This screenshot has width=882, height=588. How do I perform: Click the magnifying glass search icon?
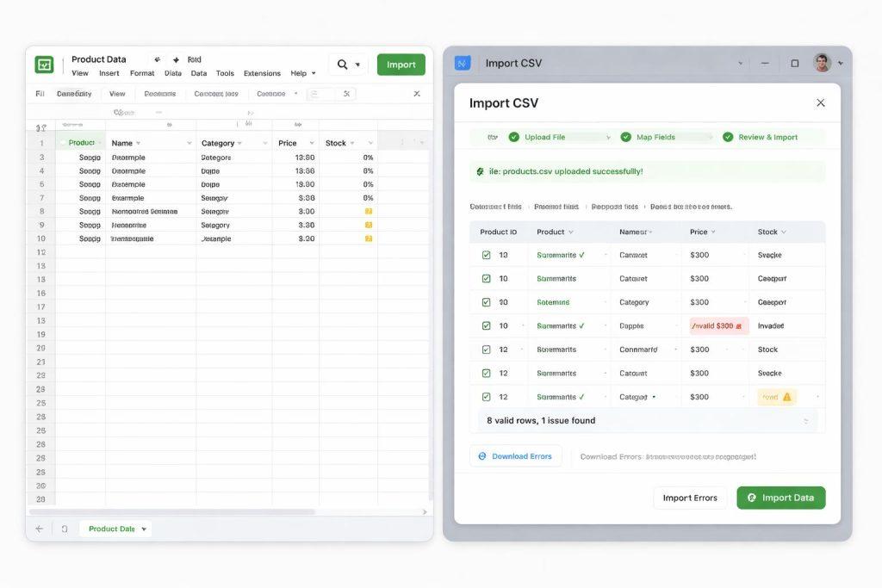coord(343,65)
